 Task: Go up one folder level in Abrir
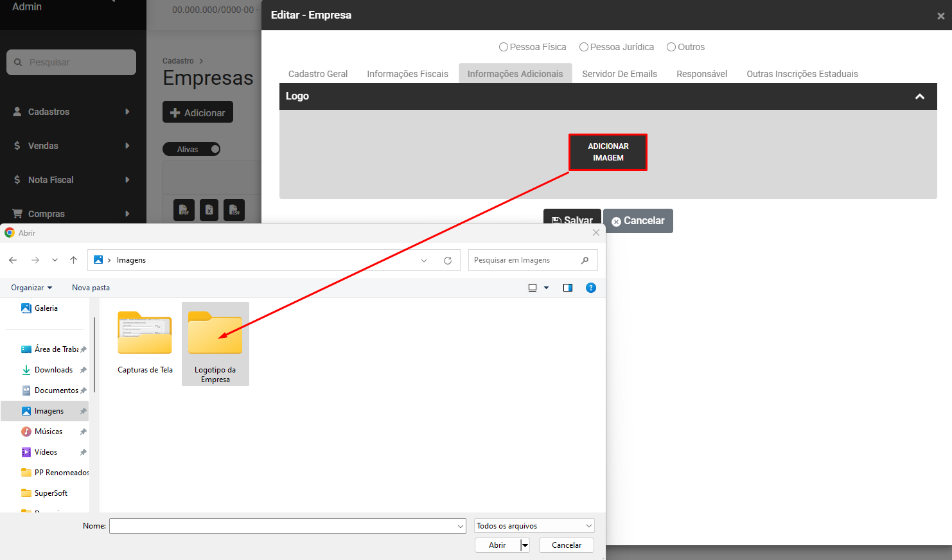[73, 260]
